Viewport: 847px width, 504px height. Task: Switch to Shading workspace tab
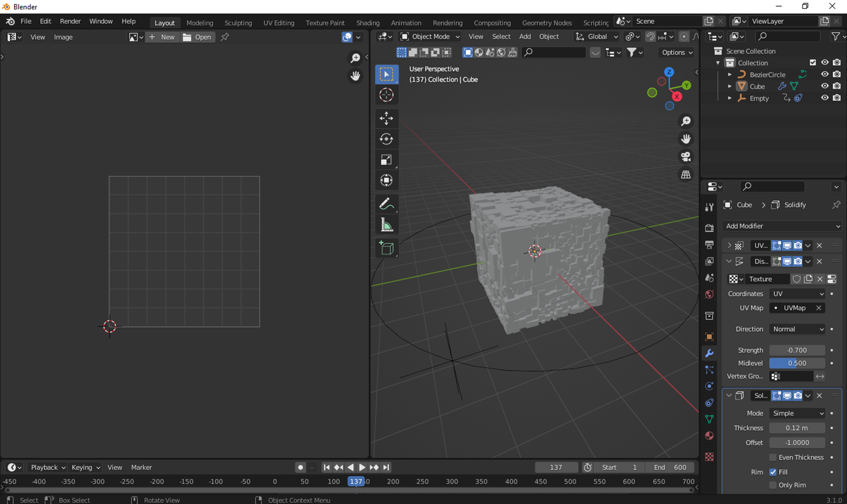pos(368,23)
